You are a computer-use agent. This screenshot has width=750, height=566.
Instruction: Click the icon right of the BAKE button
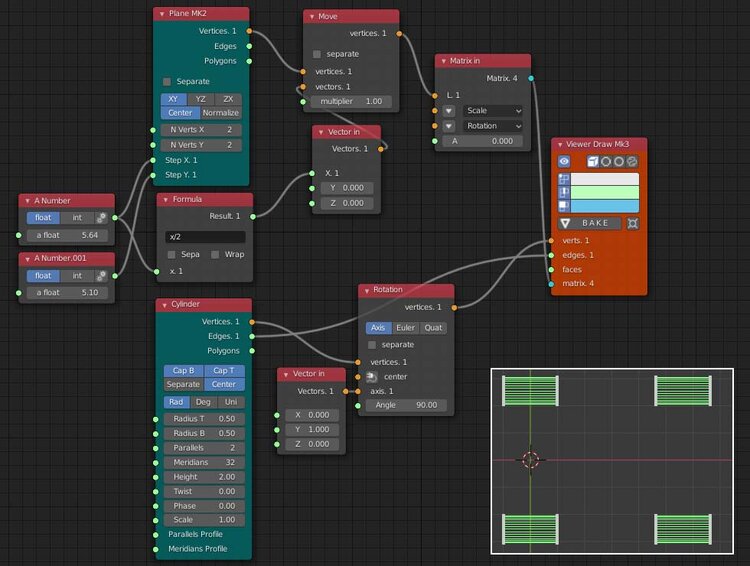pos(632,223)
